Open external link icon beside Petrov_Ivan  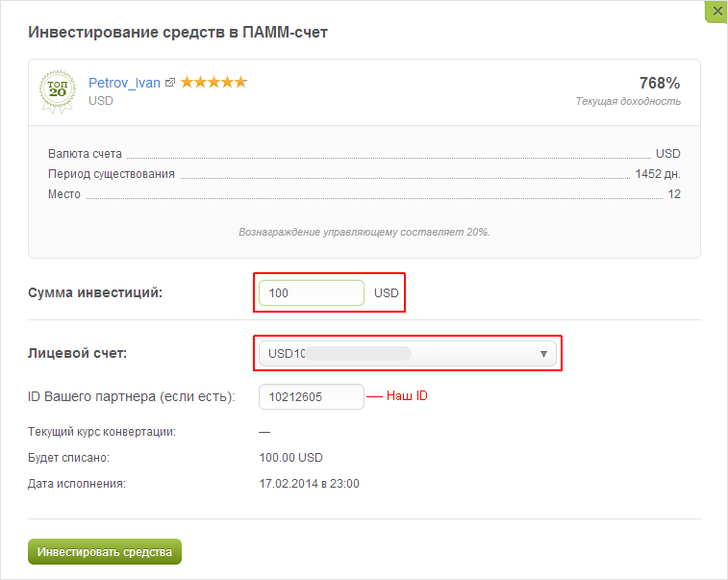(170, 83)
